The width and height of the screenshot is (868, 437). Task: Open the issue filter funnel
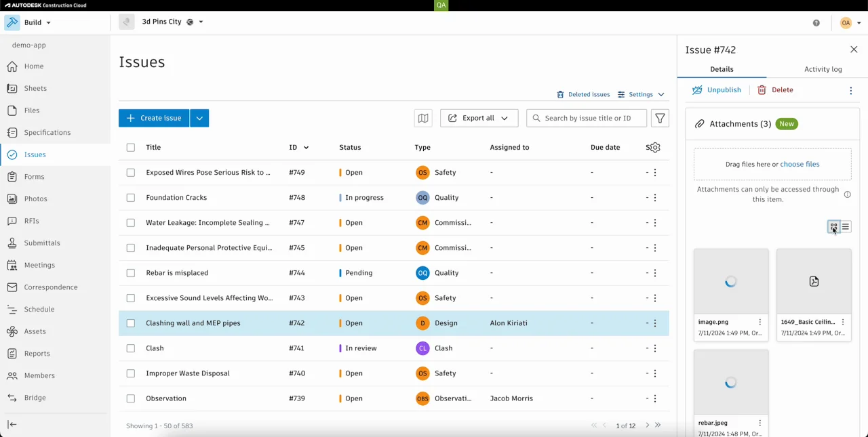pos(660,118)
